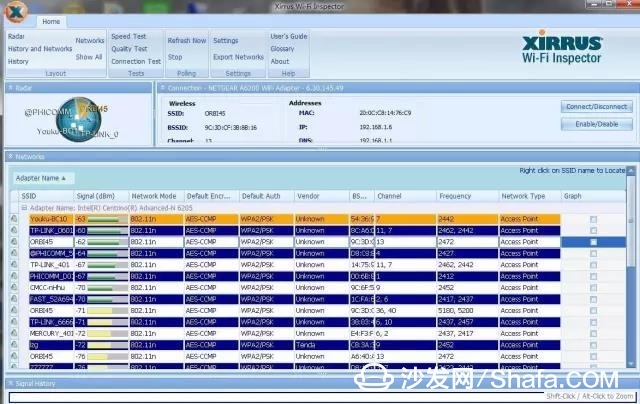Run the Quality Test
This screenshot has width=640, height=404.
click(129, 49)
